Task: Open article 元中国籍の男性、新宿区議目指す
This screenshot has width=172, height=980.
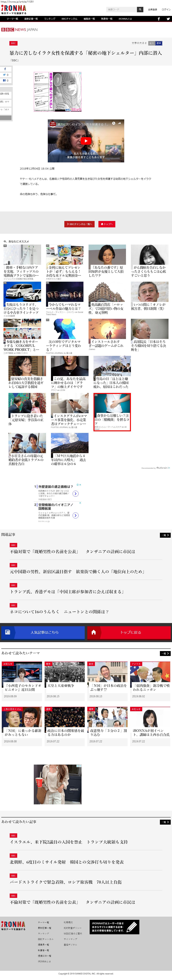Action: pos(77,571)
